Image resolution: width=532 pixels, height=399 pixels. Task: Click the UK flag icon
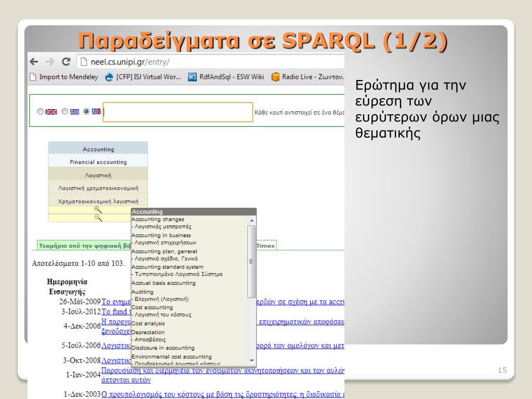click(51, 112)
